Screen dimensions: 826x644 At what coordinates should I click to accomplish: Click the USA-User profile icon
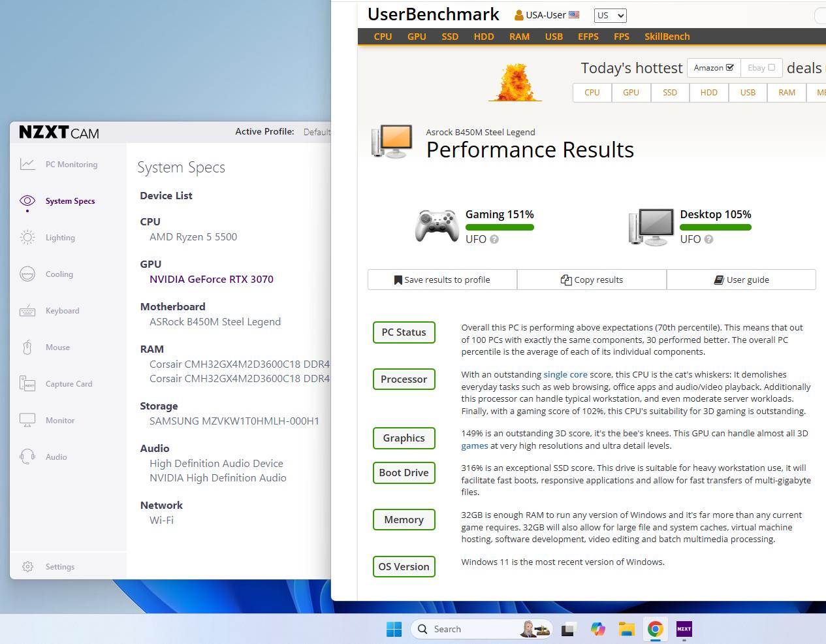coord(519,15)
